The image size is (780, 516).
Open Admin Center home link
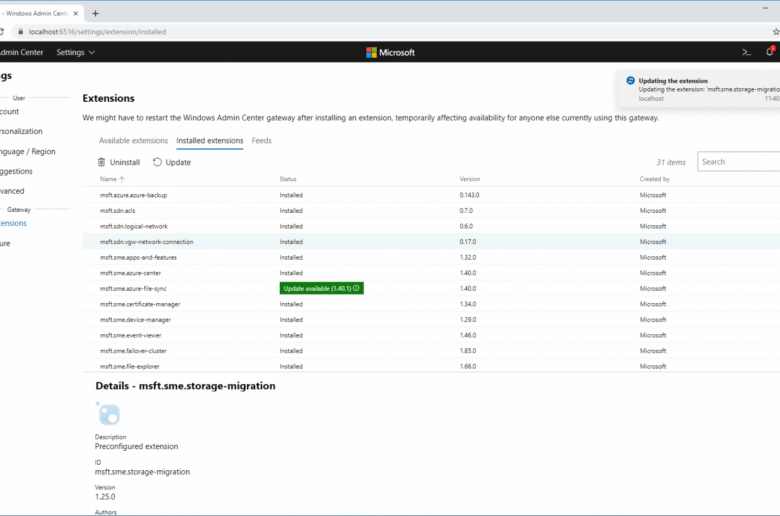[21, 52]
